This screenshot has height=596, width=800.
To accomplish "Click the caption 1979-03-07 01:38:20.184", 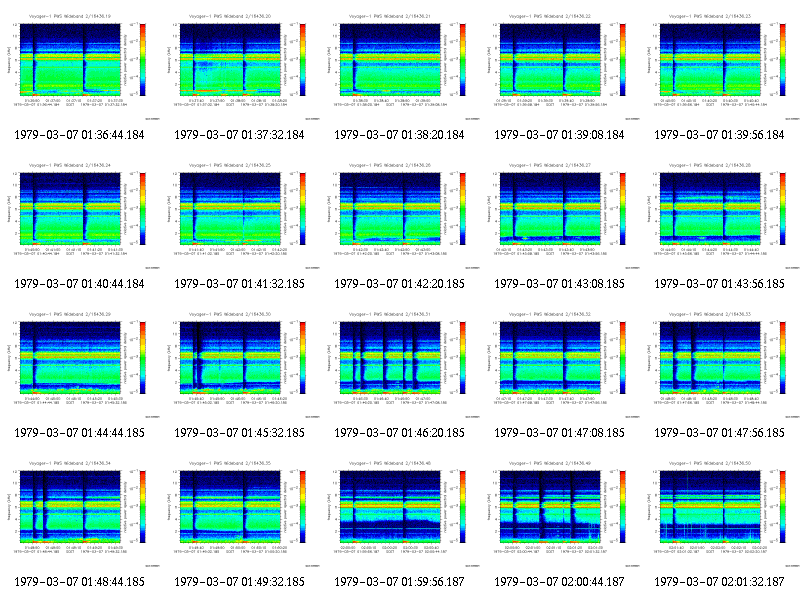I will pyautogui.click(x=399, y=135).
